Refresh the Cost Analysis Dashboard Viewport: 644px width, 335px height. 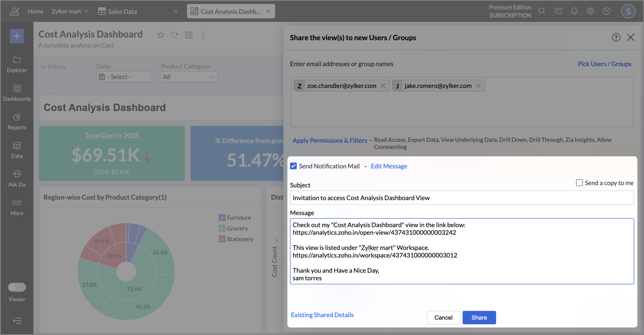point(174,35)
